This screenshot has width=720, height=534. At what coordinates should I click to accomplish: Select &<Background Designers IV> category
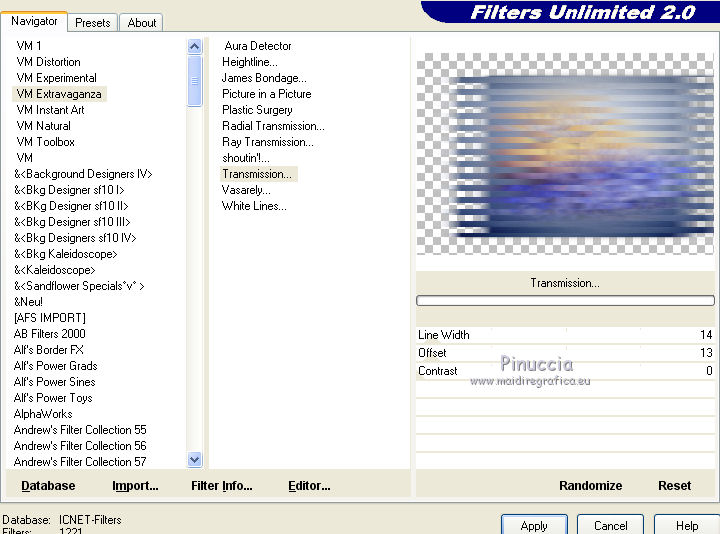[83, 174]
